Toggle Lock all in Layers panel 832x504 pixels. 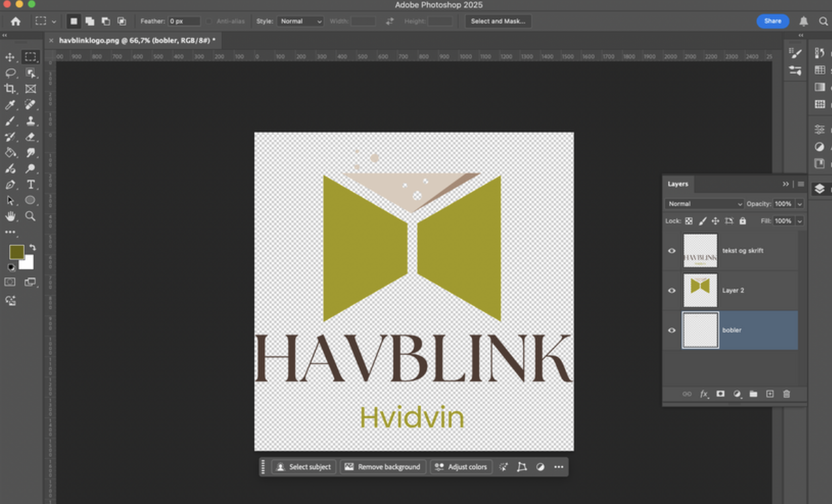pos(742,221)
